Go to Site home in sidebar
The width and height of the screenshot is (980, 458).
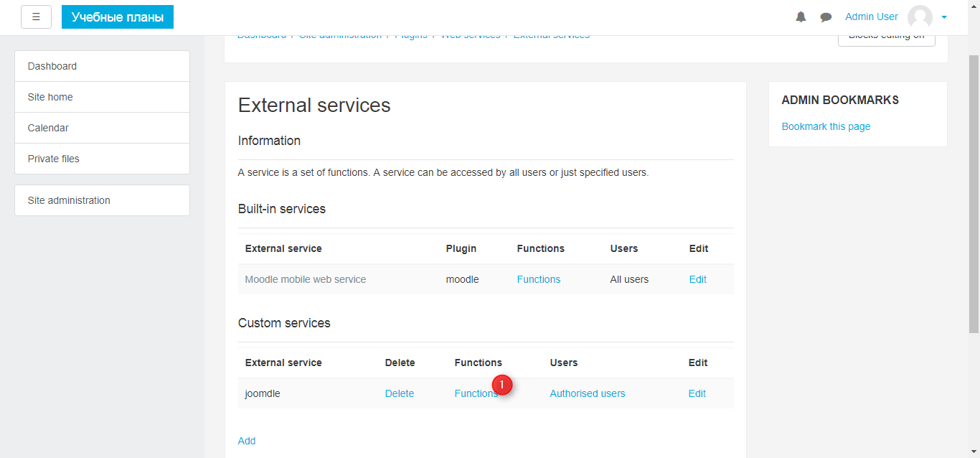coord(50,97)
